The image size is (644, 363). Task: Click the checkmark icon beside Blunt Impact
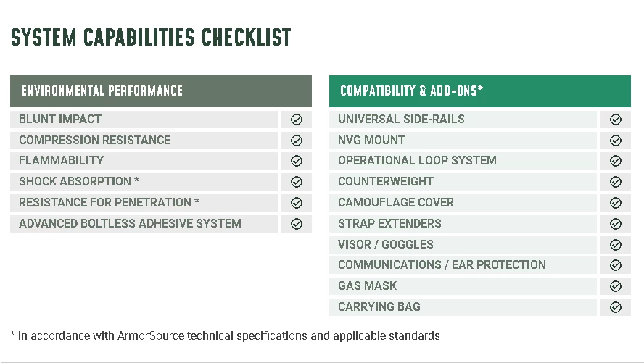296,120
